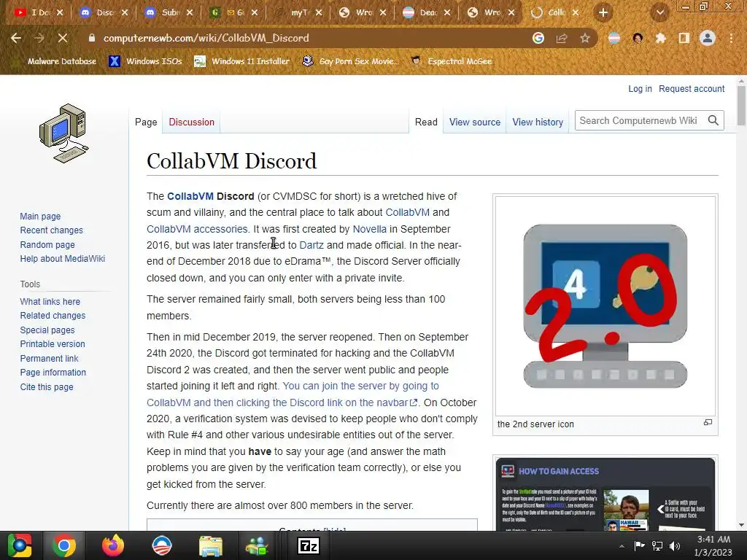The height and width of the screenshot is (560, 747).
Task: Click the Log in link
Action: (640, 88)
